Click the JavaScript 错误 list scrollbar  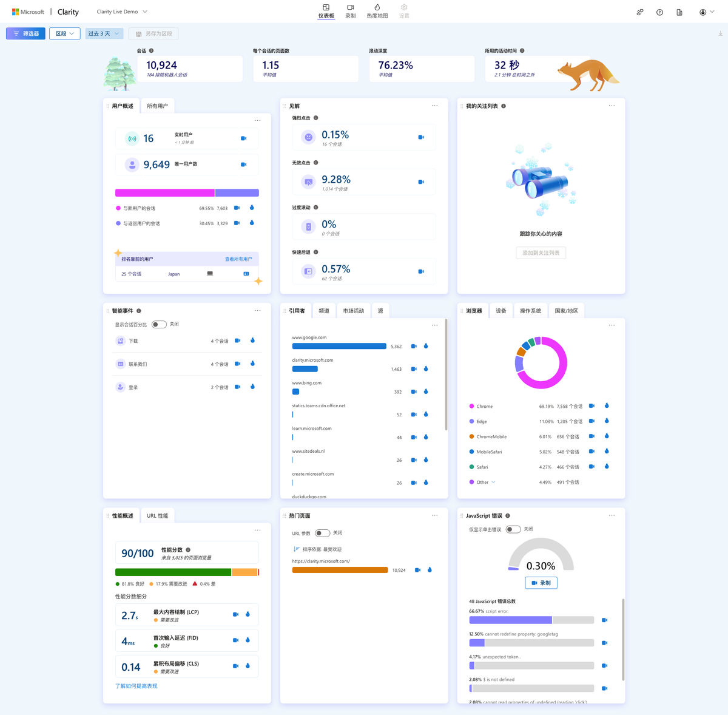click(x=623, y=639)
